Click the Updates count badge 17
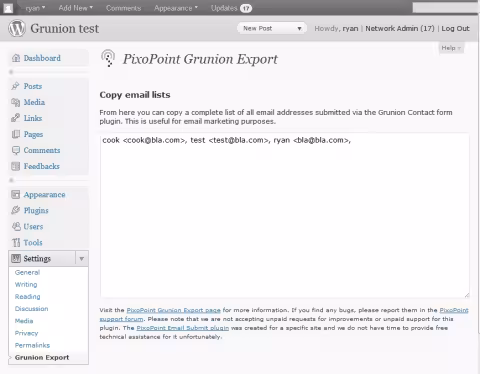This screenshot has width=480, height=374. [x=246, y=8]
